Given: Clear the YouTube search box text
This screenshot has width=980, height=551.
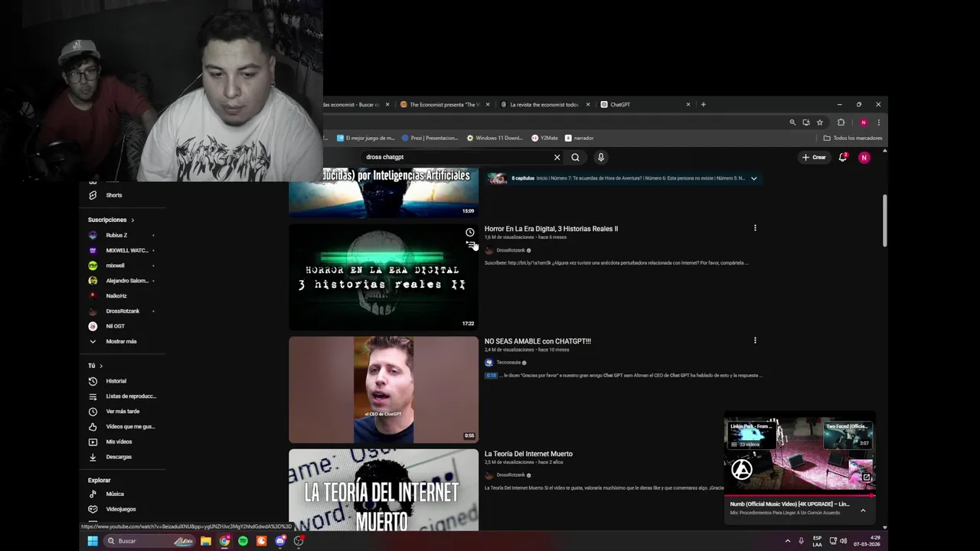Looking at the screenshot, I should (x=557, y=157).
